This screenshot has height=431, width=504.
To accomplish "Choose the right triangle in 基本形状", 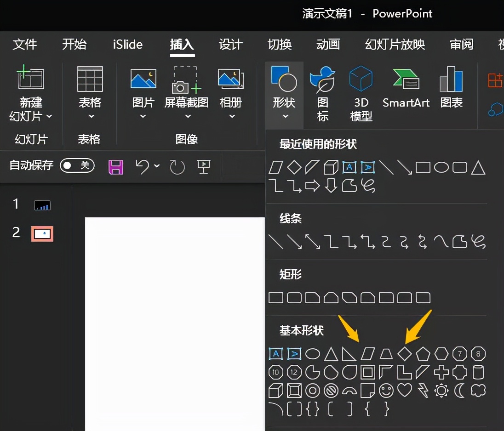I will click(x=349, y=354).
